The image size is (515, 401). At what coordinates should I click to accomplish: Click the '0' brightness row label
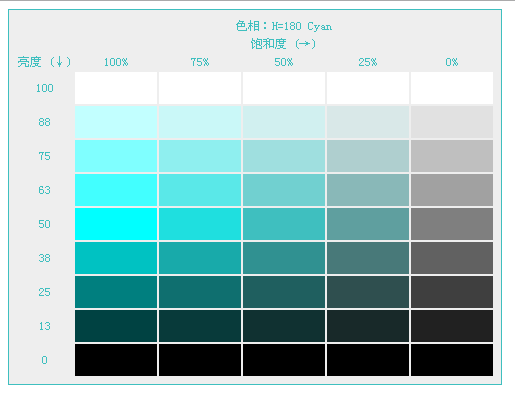point(44,360)
